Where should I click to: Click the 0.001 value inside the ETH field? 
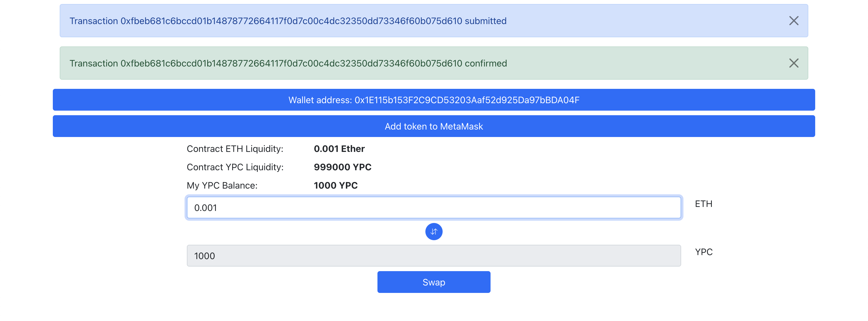(205, 208)
